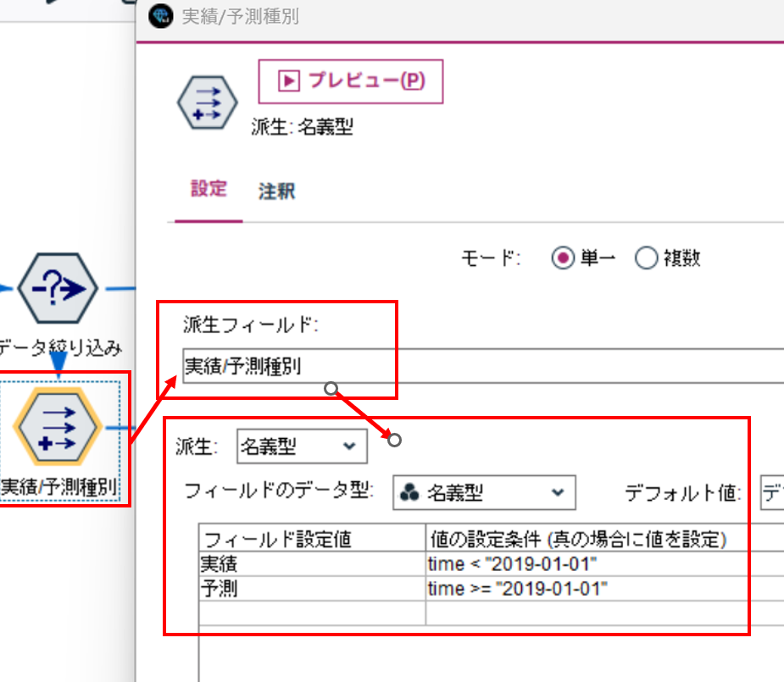Screen dimensions: 784x682
Task: Click the フィールド設定値 column header
Action: [312, 538]
